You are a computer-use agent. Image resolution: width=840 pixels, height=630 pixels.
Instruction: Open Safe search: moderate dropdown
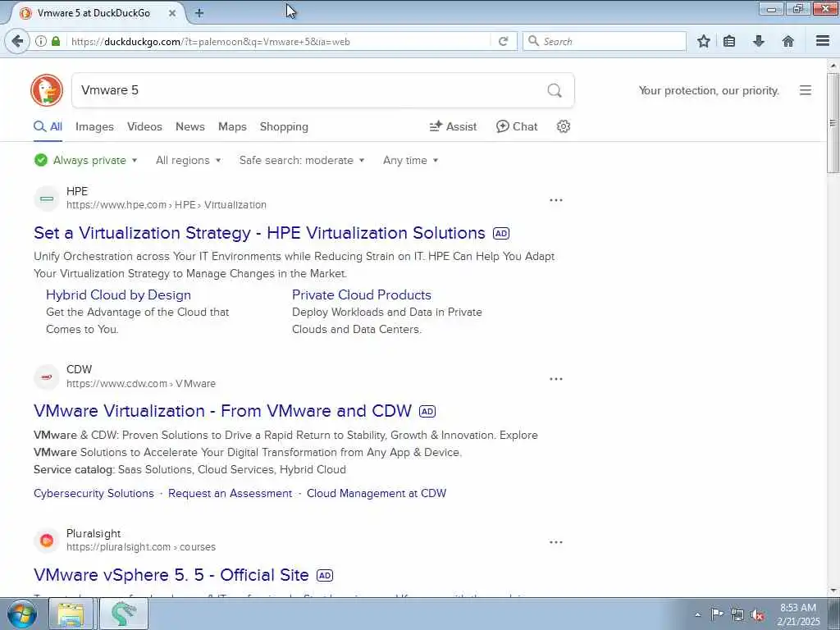(302, 160)
